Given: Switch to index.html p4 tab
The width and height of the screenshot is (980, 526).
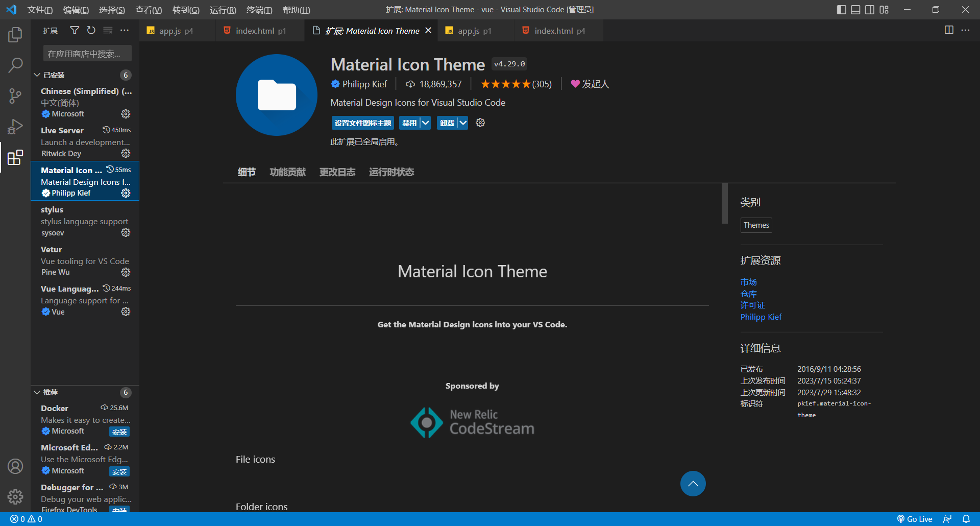Looking at the screenshot, I should 559,31.
